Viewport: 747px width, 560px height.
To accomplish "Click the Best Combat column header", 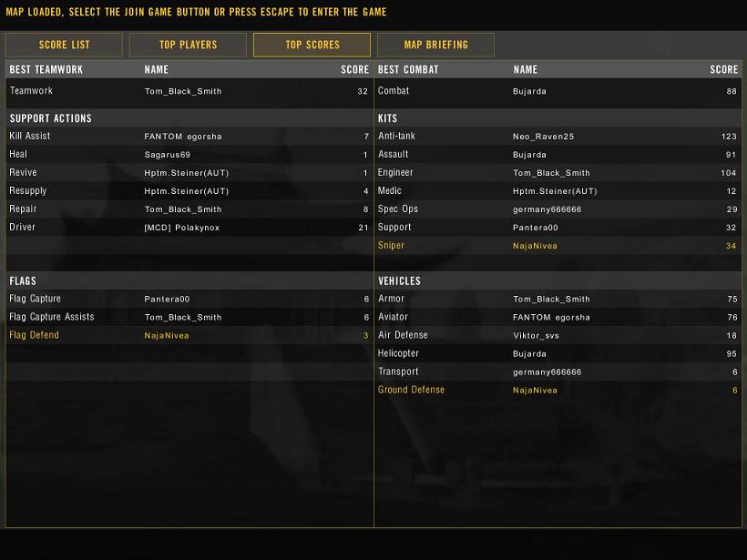I will click(x=408, y=69).
